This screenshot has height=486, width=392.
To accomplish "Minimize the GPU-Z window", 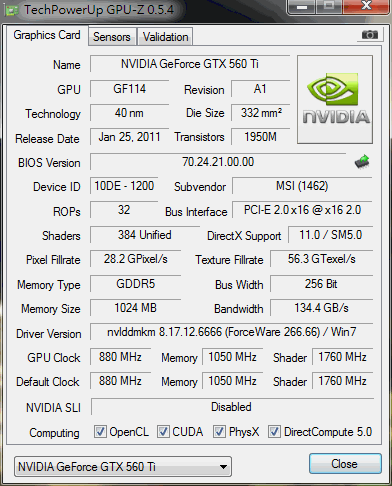I will (x=302, y=7).
